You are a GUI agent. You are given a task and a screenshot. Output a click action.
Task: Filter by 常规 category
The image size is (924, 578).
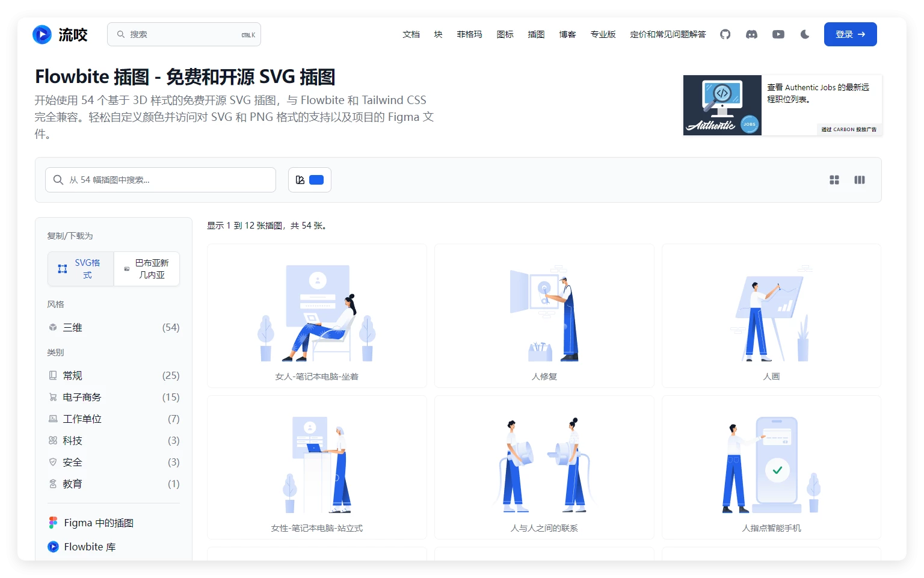coord(73,376)
